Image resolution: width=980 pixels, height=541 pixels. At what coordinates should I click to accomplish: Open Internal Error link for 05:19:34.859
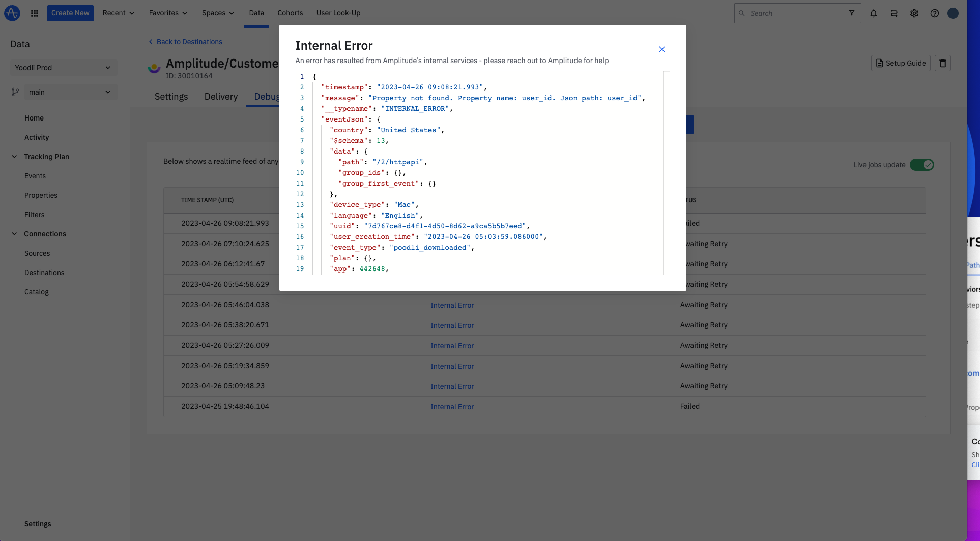point(452,366)
